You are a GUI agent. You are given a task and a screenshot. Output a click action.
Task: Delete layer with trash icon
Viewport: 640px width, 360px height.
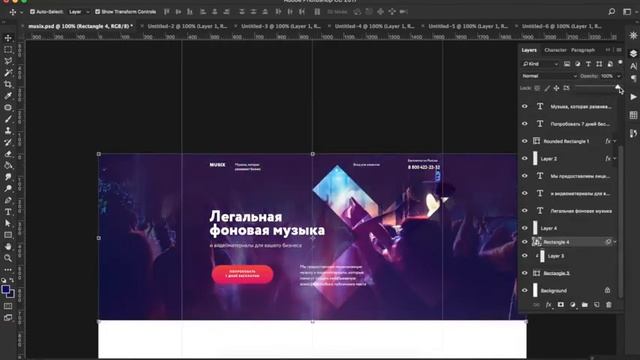609,305
